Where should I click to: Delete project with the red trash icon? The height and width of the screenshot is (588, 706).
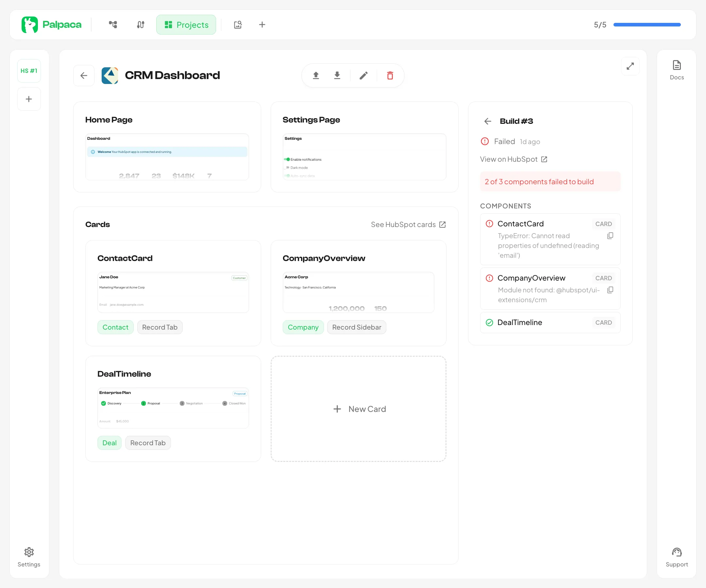(390, 75)
